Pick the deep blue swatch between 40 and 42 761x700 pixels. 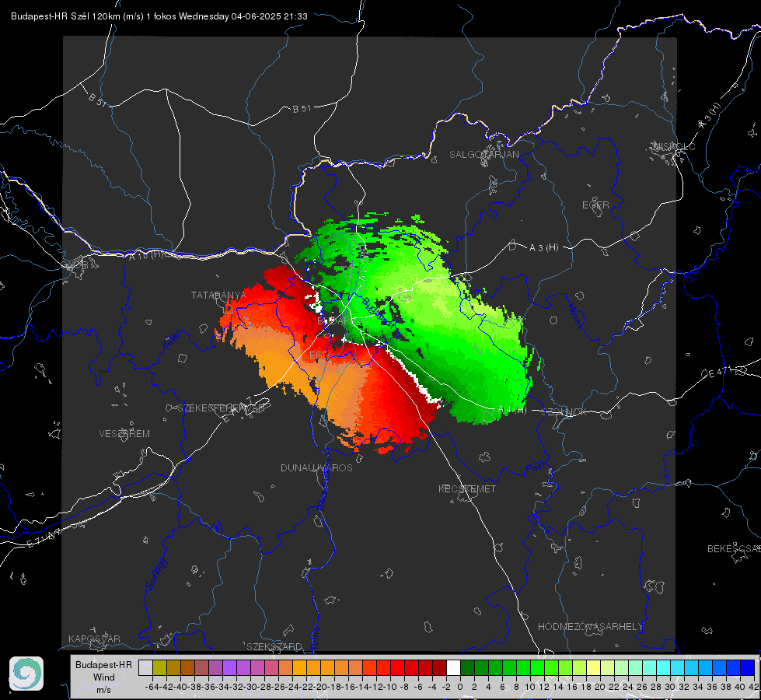747,667
